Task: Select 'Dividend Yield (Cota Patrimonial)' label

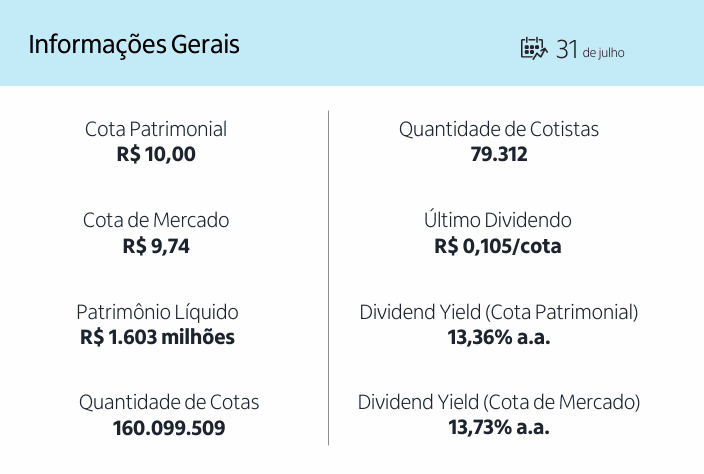Action: pos(499,312)
